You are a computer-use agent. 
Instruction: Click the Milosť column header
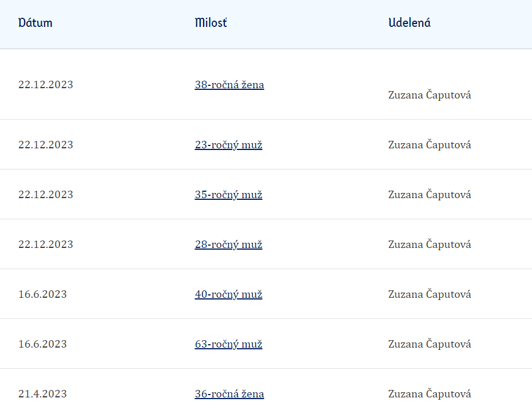coord(211,23)
